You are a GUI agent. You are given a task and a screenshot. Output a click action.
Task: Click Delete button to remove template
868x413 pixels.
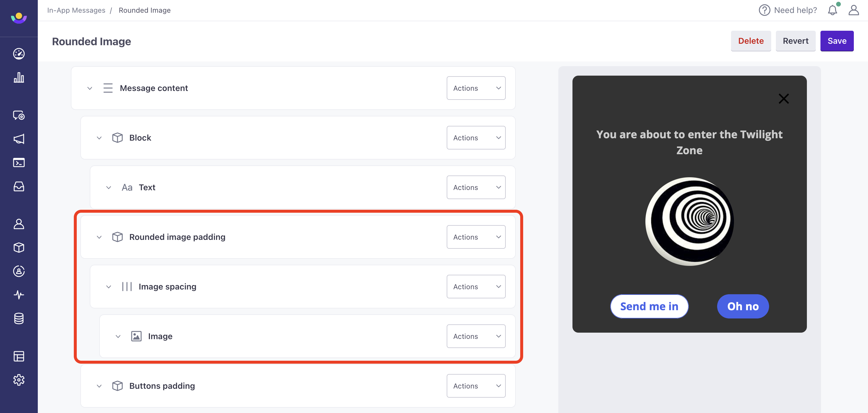750,40
